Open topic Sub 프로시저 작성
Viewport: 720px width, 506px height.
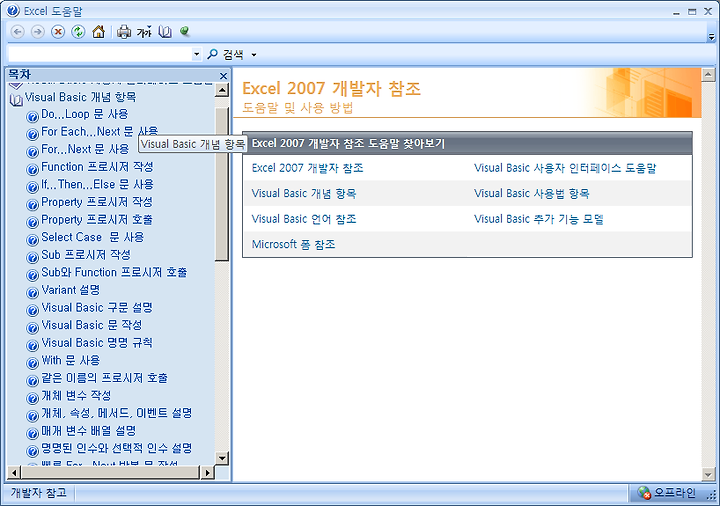[86, 254]
